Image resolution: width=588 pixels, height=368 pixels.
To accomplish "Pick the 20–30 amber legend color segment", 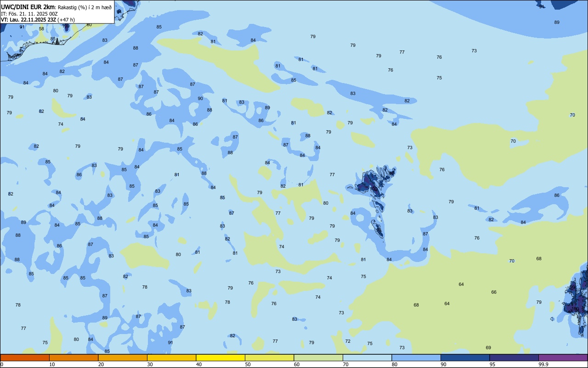I will point(123,357).
